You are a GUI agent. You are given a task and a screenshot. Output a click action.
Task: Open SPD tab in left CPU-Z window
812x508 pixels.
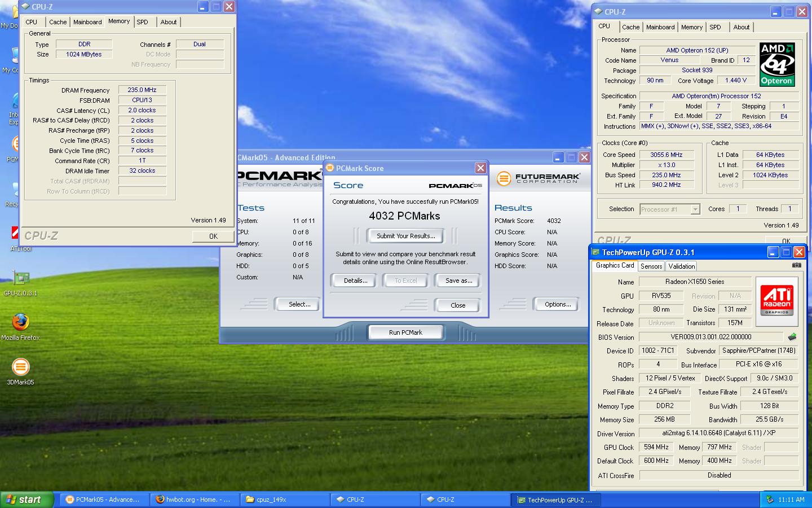143,22
